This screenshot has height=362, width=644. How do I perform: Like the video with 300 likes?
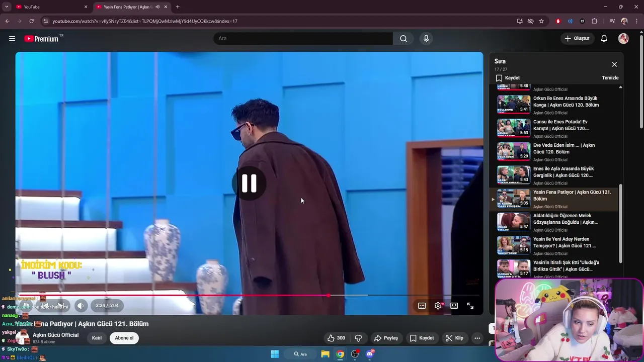click(x=336, y=338)
